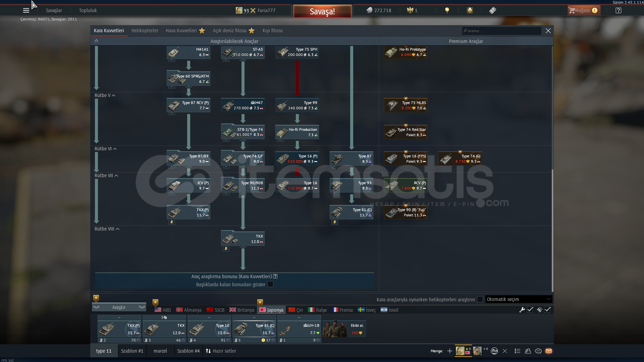Select SSCB nation tab
The height and width of the screenshot is (362, 644).
[x=215, y=310]
